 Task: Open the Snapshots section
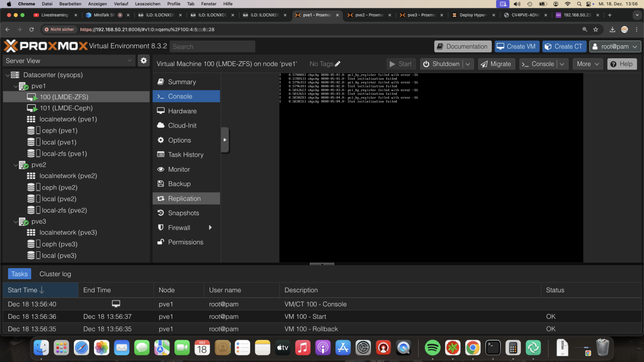coord(186,213)
